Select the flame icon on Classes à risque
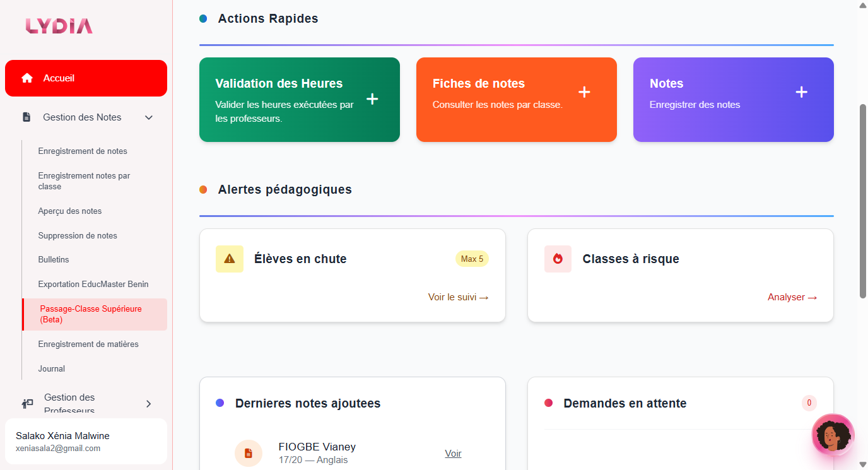This screenshot has width=868, height=470. pyautogui.click(x=558, y=259)
